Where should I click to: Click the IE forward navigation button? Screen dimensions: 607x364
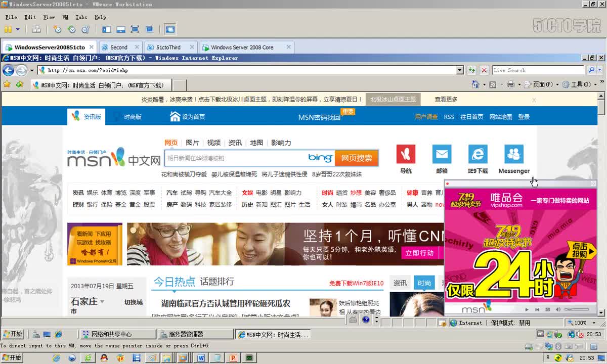(x=21, y=70)
